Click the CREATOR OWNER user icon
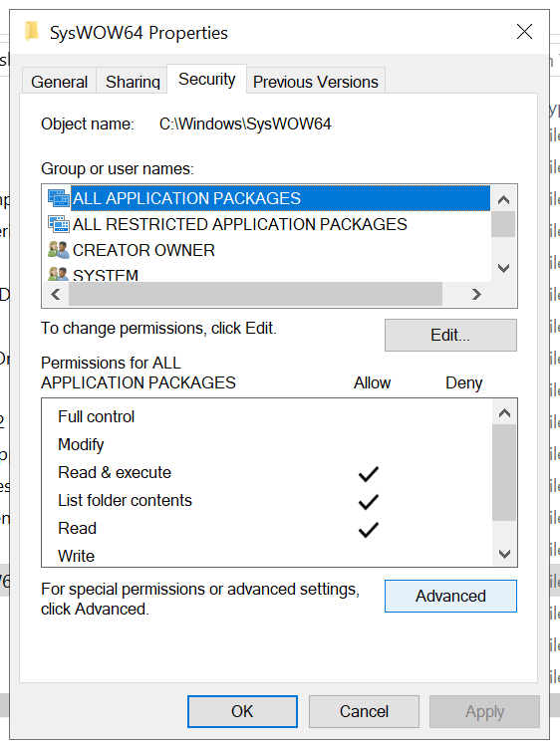 click(59, 250)
